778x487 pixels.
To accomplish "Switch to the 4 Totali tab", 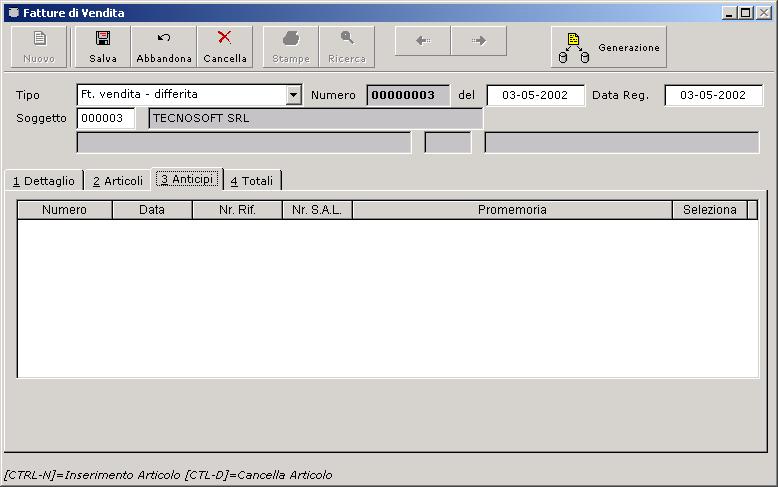I will 252,181.
